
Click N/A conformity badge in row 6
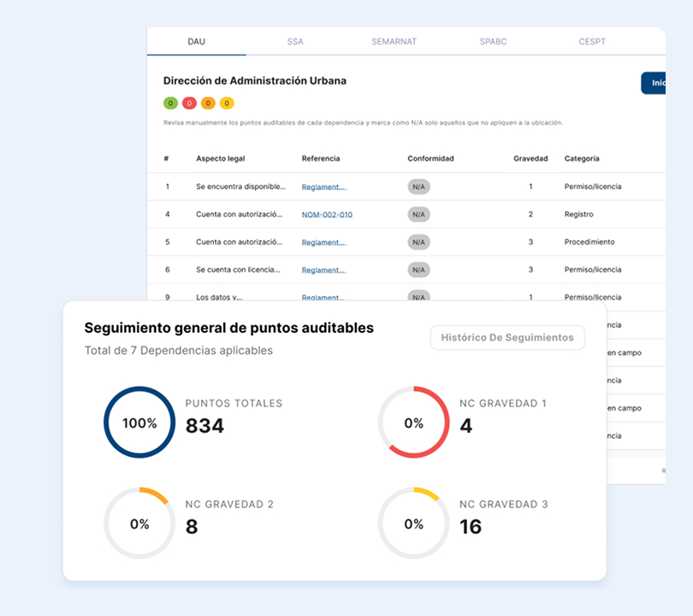click(418, 270)
